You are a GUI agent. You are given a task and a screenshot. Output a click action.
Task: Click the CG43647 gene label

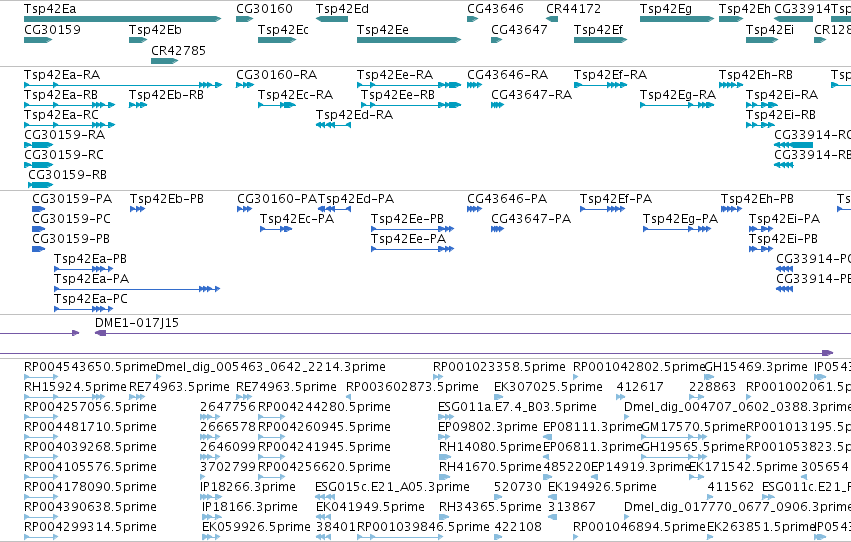[519, 30]
